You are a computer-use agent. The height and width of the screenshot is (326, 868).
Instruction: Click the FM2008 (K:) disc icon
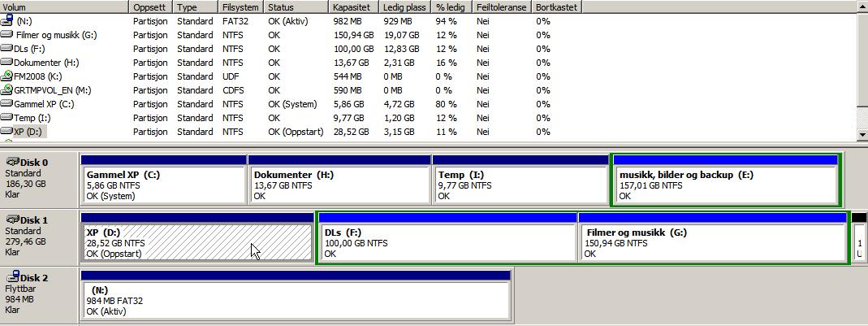pos(6,76)
